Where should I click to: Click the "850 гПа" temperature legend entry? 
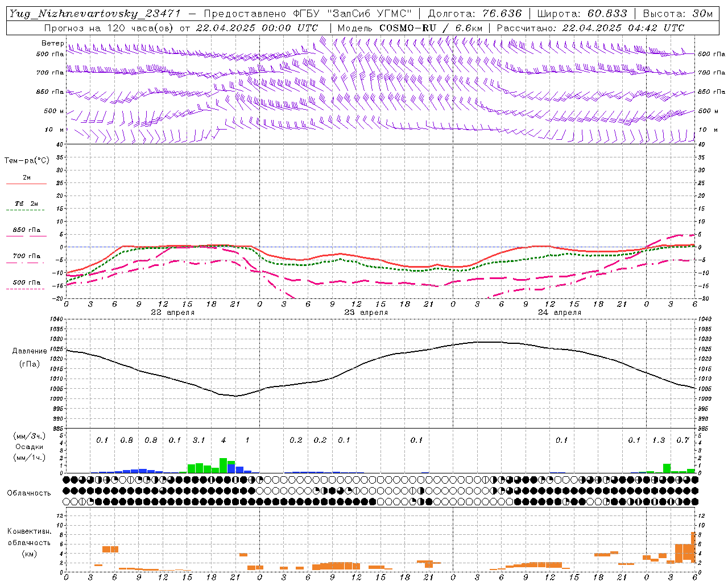tap(27, 230)
